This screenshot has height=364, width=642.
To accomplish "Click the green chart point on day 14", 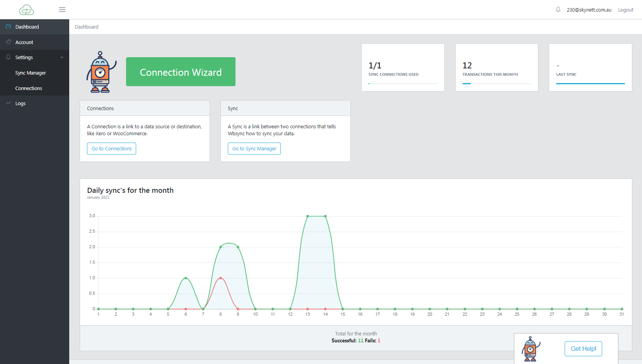I will pos(325,216).
